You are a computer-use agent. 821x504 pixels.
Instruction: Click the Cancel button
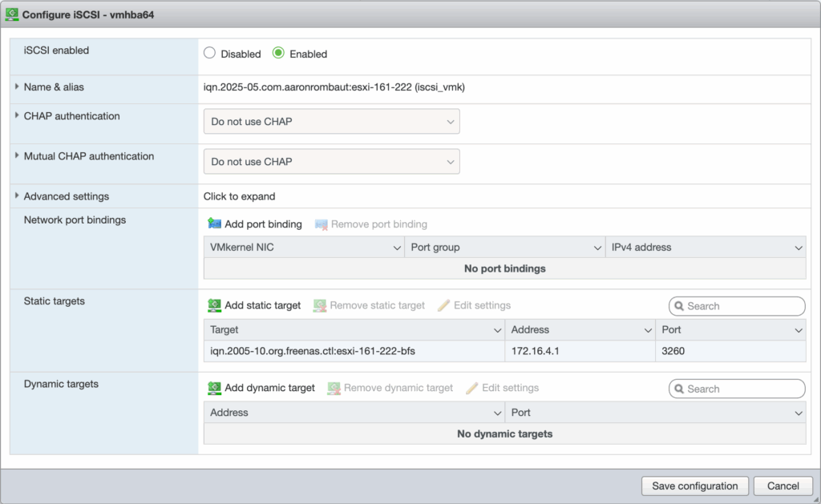point(783,486)
